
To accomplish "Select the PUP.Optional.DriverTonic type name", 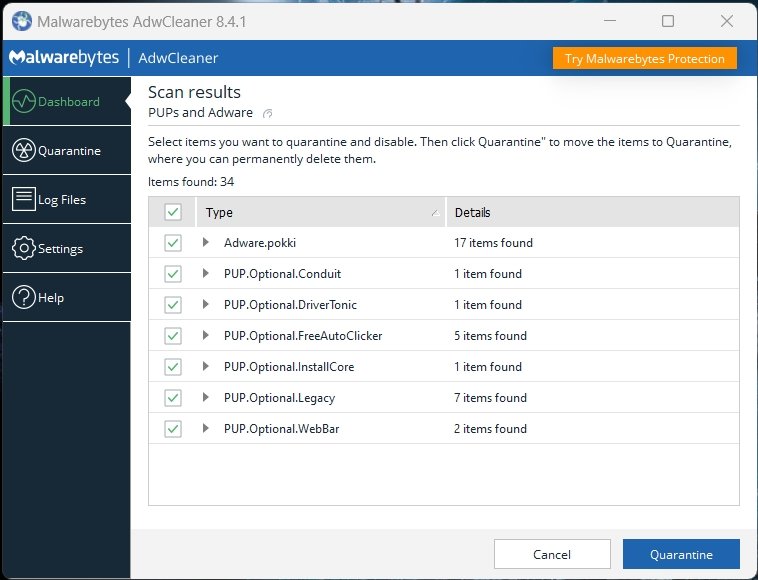I will coord(290,304).
